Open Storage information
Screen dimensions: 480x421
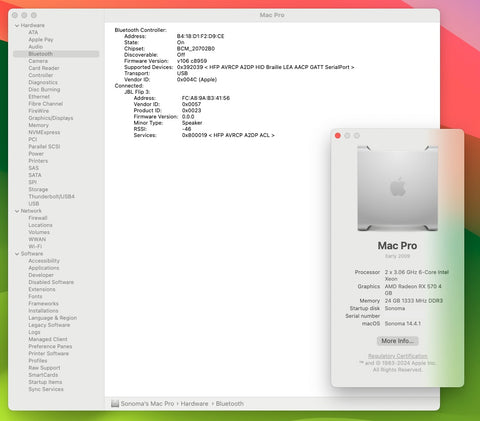(x=38, y=189)
